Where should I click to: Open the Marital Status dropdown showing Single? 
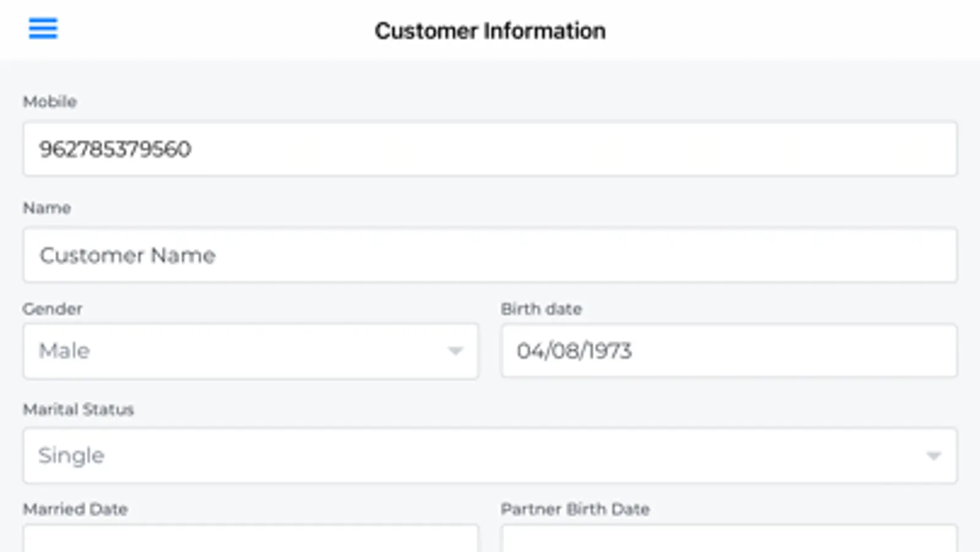(x=478, y=455)
